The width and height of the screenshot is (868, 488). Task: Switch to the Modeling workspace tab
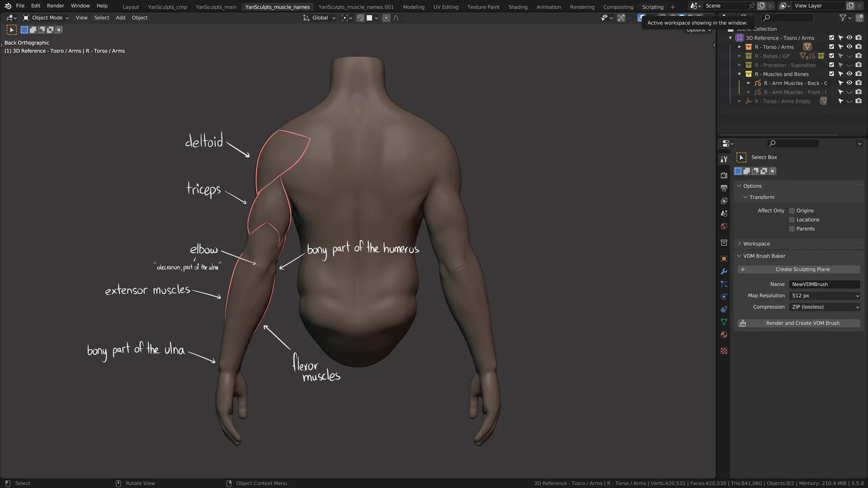[413, 7]
